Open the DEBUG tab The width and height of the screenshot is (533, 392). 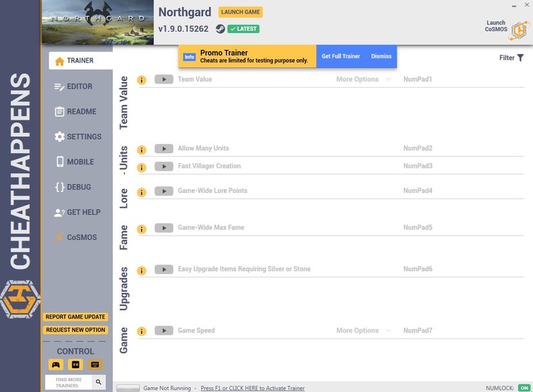pos(73,187)
